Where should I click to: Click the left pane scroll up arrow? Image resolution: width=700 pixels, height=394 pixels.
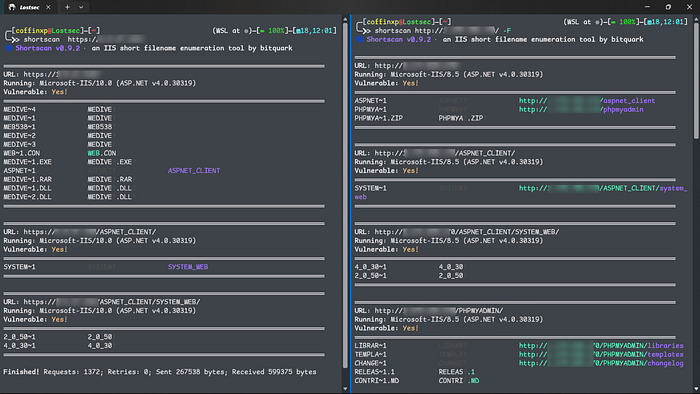(x=345, y=19)
